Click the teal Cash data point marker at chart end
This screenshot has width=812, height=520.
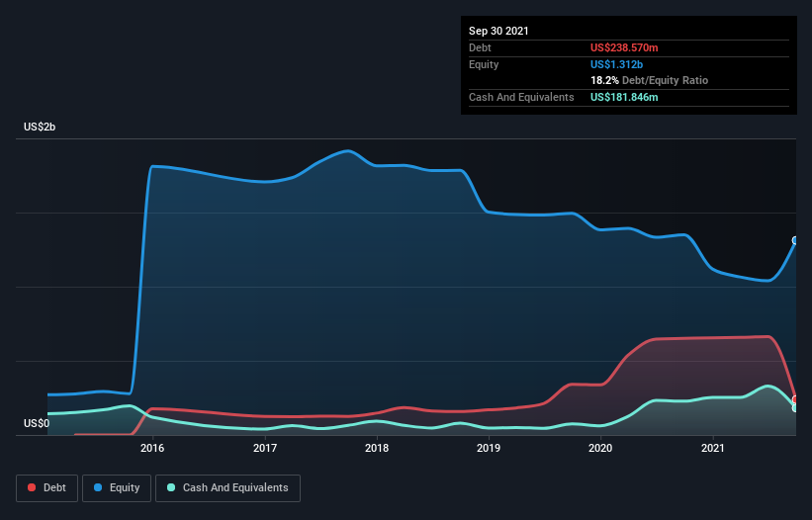(x=795, y=407)
